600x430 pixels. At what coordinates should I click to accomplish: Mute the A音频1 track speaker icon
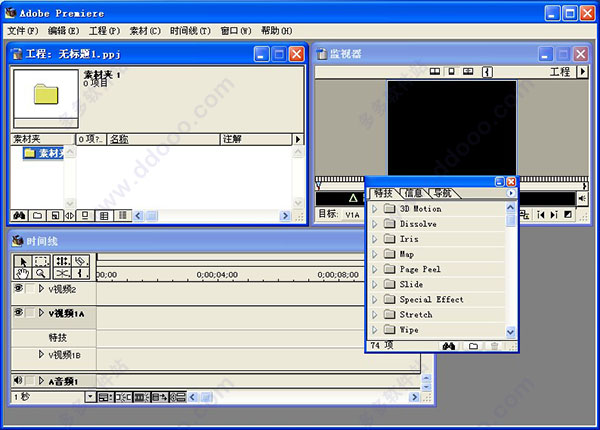(18, 380)
